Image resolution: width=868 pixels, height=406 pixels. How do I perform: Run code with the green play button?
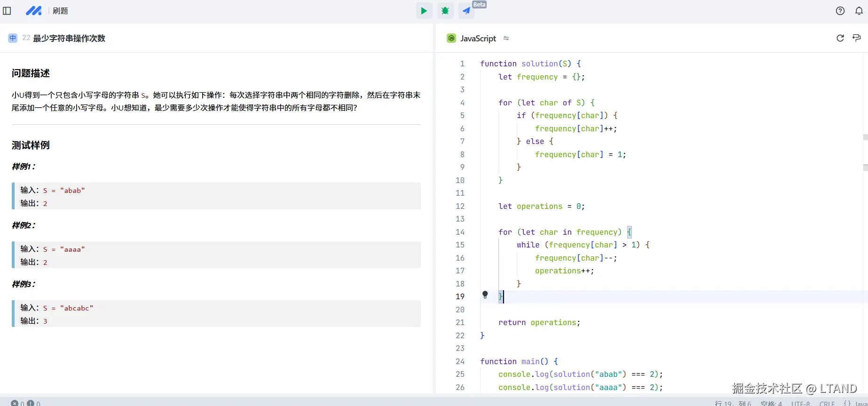(424, 11)
